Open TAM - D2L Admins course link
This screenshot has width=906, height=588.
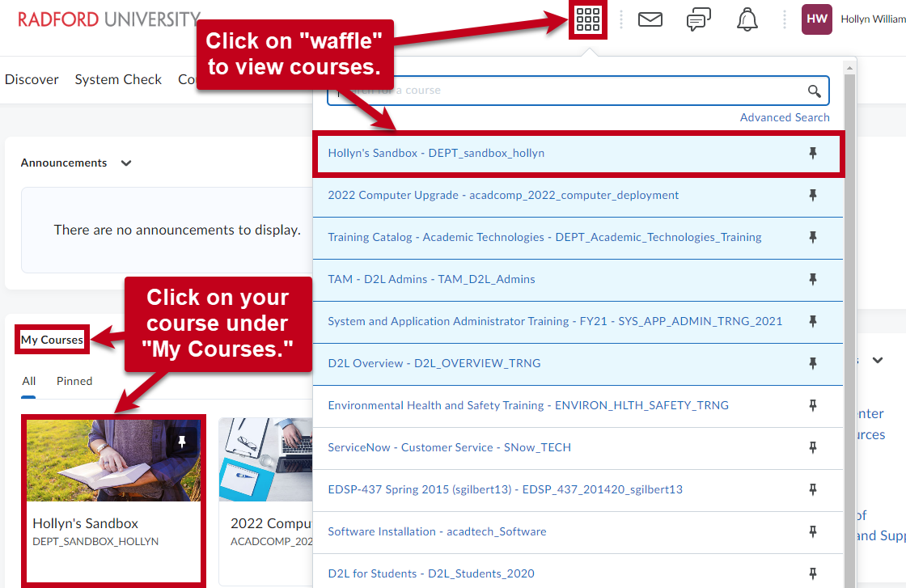431,279
